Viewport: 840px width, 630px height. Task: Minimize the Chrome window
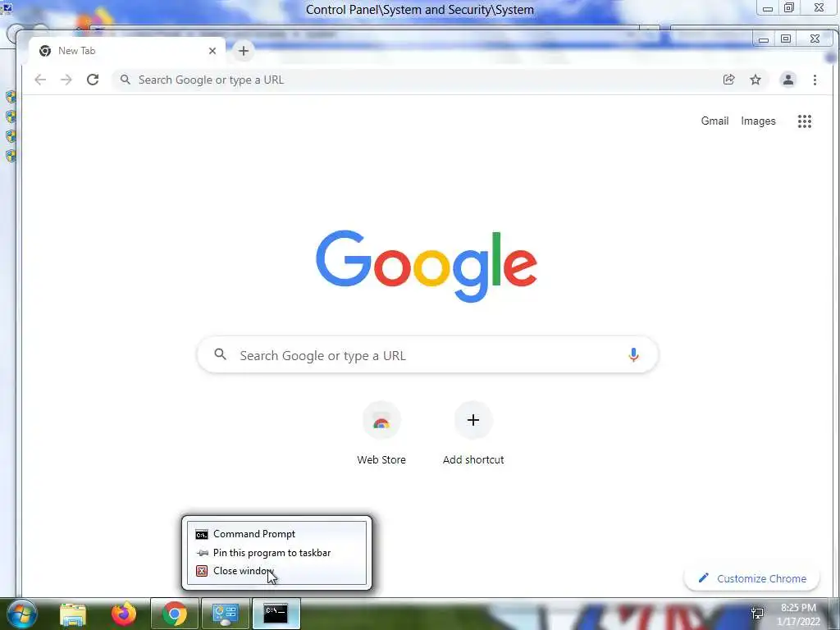coord(764,39)
